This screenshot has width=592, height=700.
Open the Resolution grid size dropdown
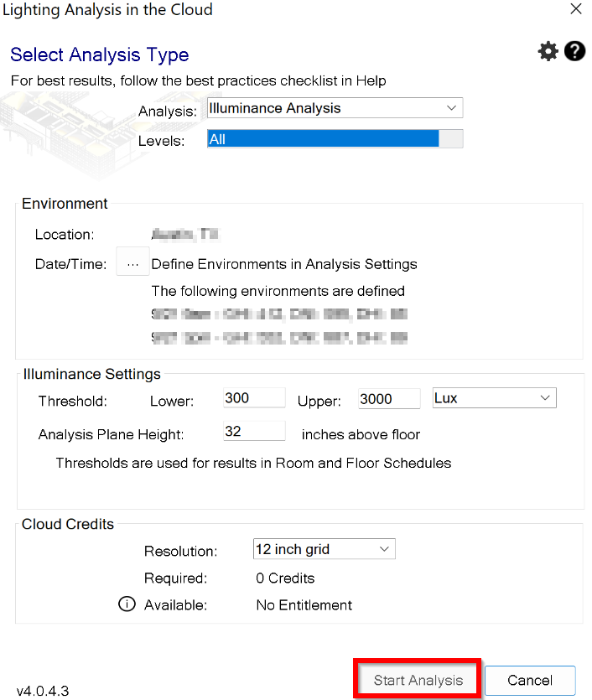pos(384,549)
